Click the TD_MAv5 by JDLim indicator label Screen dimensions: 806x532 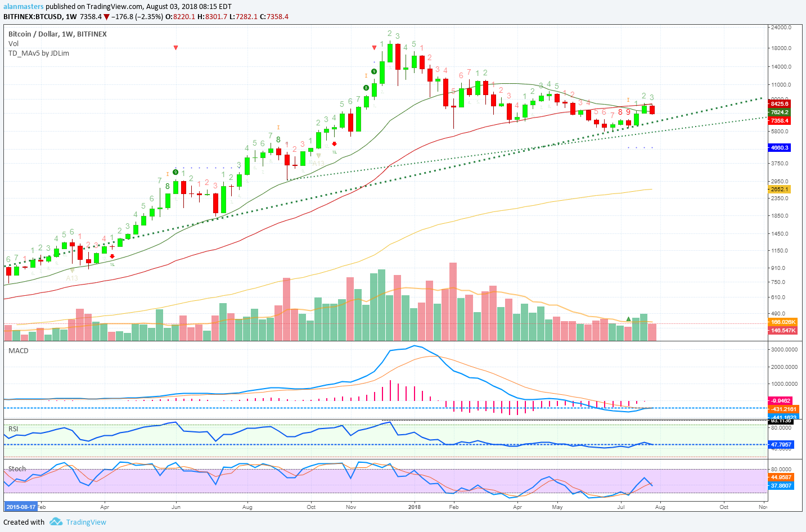pyautogui.click(x=39, y=53)
